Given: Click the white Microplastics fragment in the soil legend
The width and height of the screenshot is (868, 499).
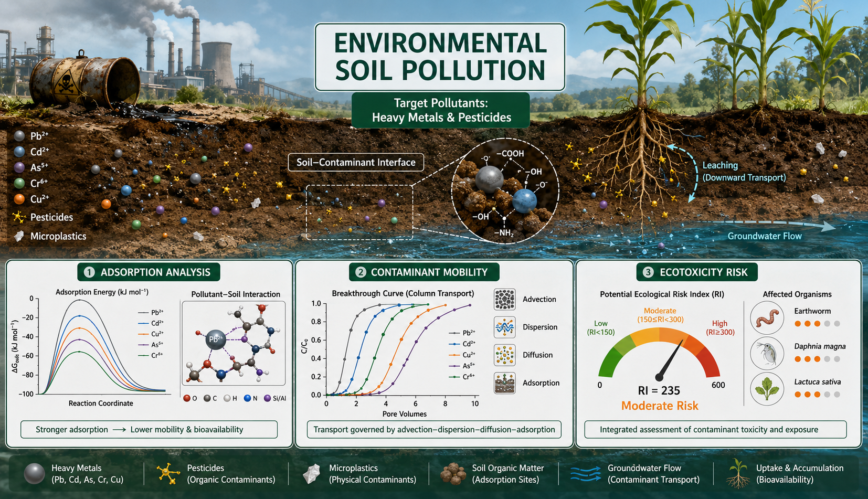Looking at the screenshot, I should coord(19,236).
